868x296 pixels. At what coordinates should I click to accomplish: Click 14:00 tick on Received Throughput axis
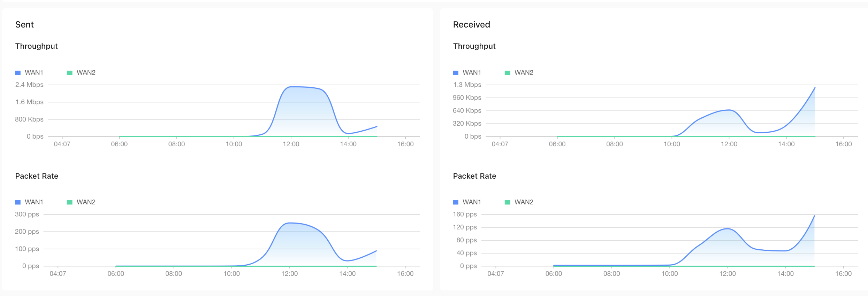click(786, 144)
